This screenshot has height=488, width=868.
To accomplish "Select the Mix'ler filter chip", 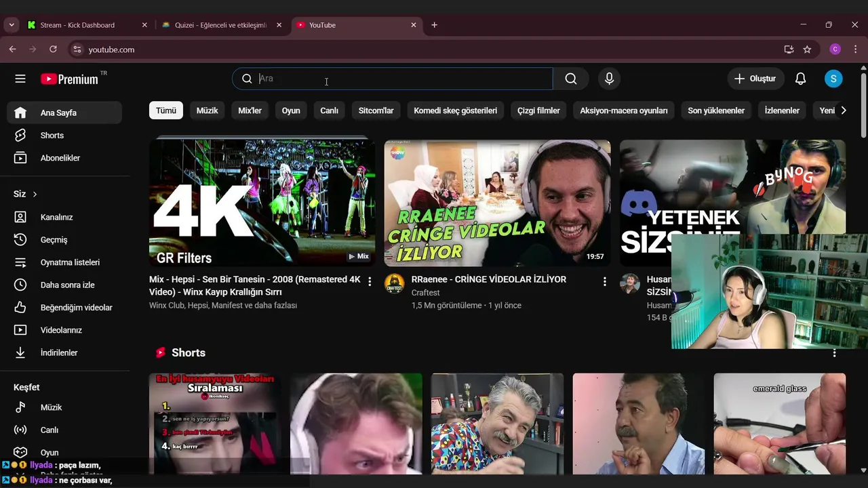I will (250, 110).
